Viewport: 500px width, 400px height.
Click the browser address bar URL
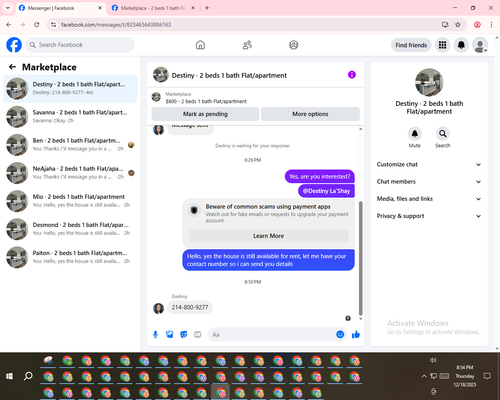coord(116,25)
